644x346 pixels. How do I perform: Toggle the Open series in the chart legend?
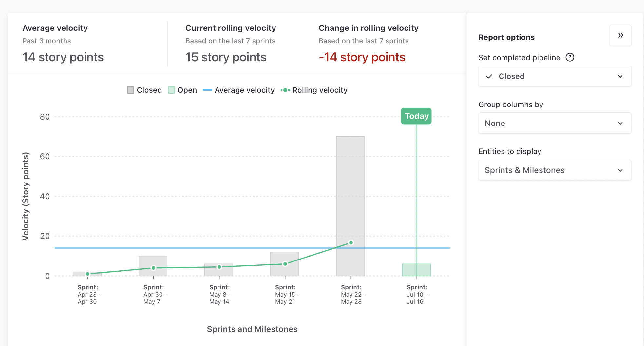(182, 90)
